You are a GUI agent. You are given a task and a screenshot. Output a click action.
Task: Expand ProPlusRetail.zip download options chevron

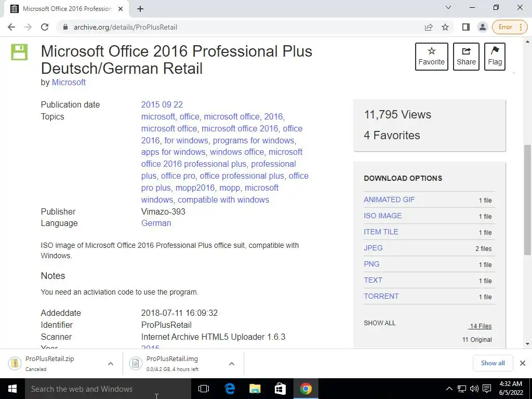(111, 364)
